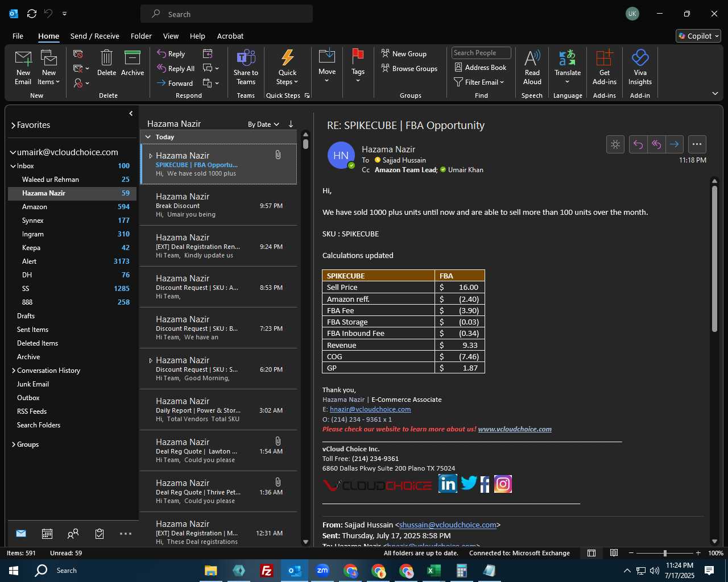Viewport: 728px width, 582px height.
Task: Click the Reply All arrows in message header
Action: tap(656, 144)
